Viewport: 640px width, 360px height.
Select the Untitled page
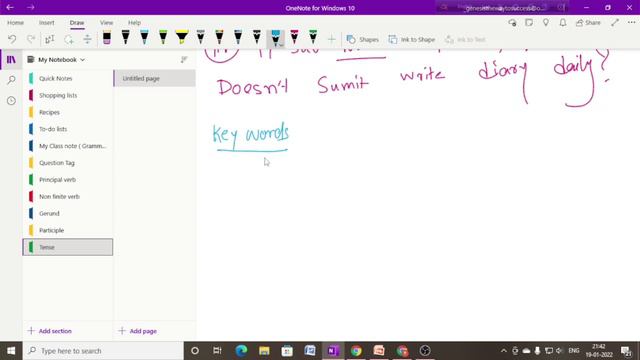point(154,78)
